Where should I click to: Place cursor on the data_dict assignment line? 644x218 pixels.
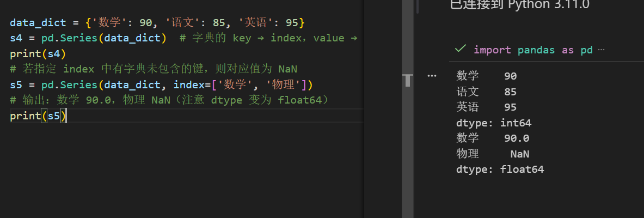pos(157,23)
